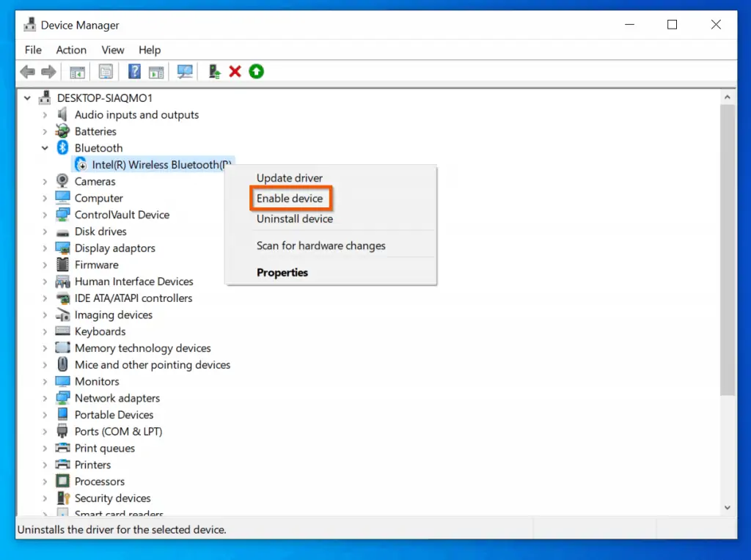This screenshot has width=751, height=560.
Task: Open the Properties toolbar icon
Action: 106,72
